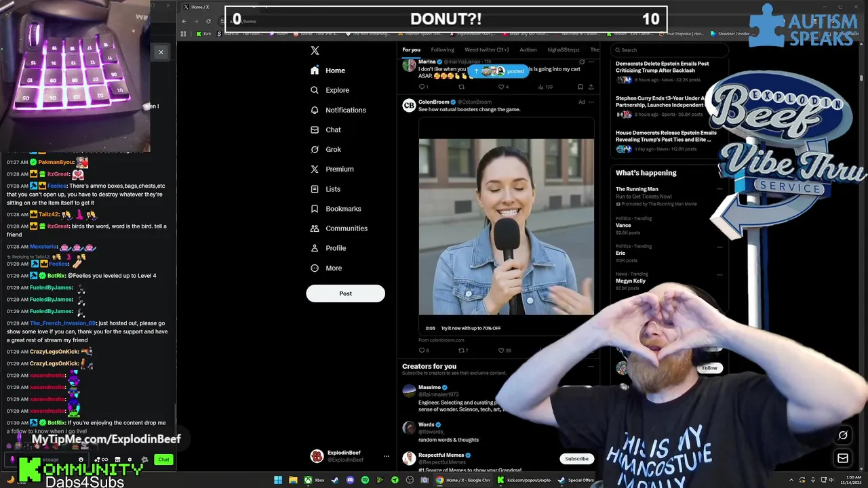This screenshot has width=868, height=488.
Task: Open Bookmarks from the sidebar
Action: point(336,209)
